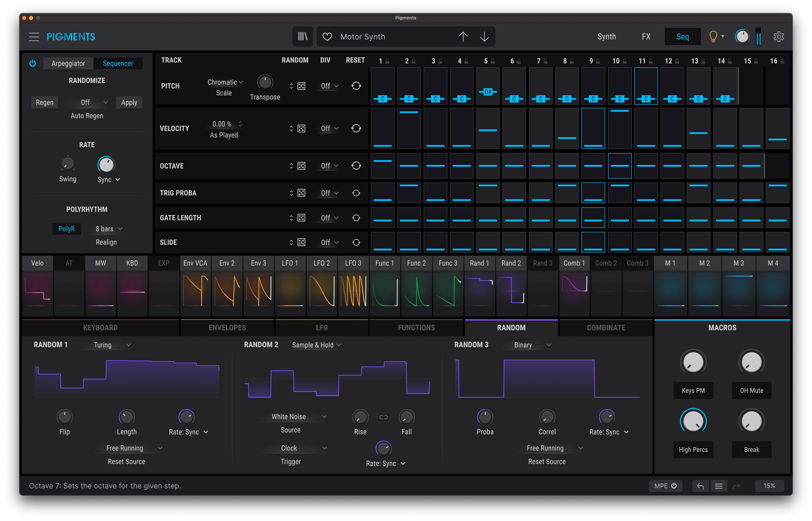812x521 pixels.
Task: Toggle lock on step 5
Action: tap(492, 61)
